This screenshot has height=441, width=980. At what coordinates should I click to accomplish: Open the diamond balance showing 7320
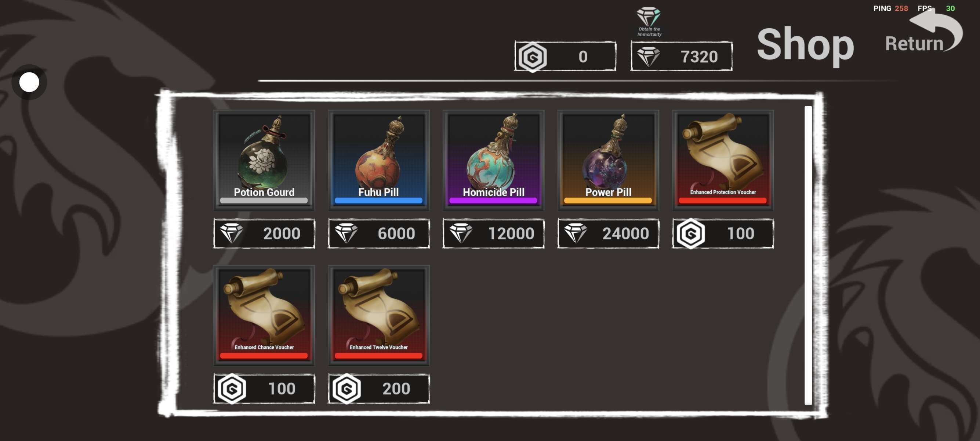[x=681, y=56]
